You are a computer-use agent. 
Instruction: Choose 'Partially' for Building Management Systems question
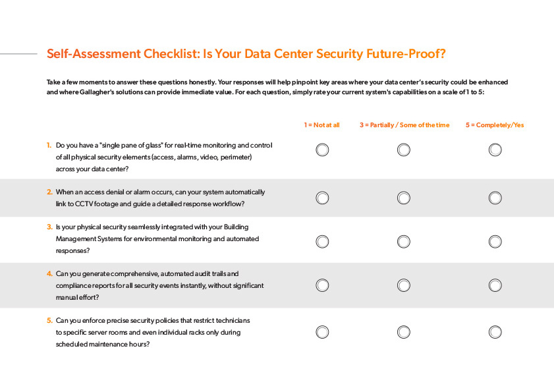point(404,242)
